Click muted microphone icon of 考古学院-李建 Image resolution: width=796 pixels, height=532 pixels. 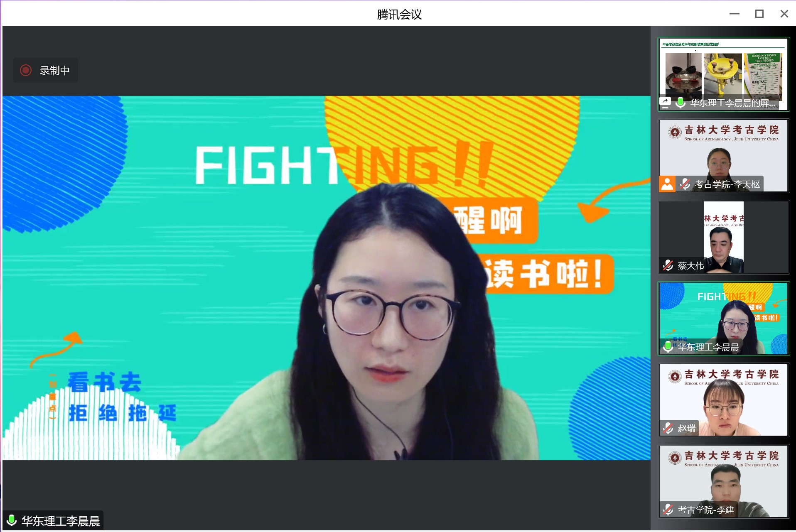(x=668, y=510)
